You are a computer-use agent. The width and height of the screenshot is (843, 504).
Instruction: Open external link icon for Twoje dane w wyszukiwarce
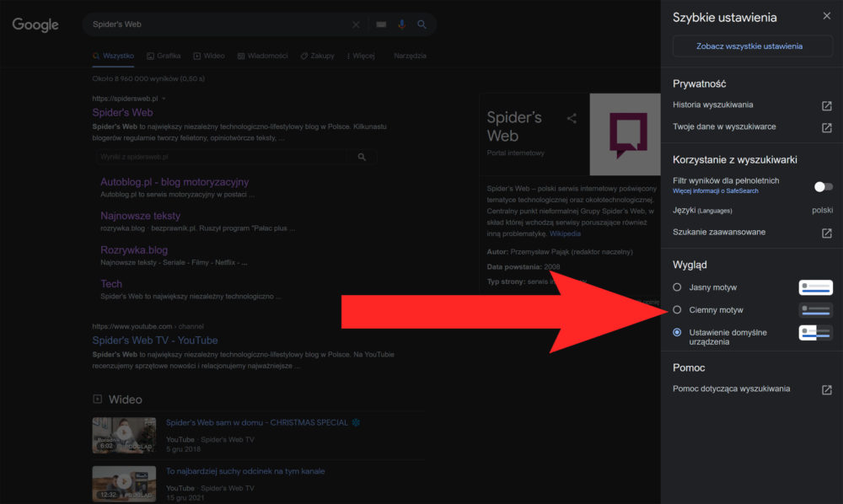point(826,127)
